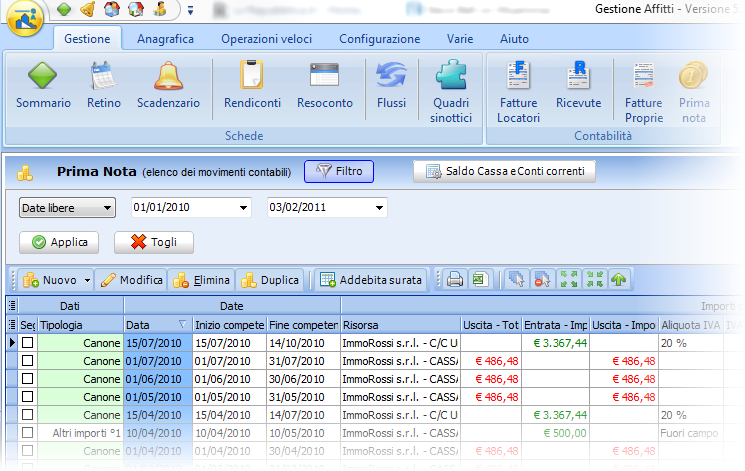Open Resoconto in ribbon
The image size is (745, 471).
click(325, 86)
